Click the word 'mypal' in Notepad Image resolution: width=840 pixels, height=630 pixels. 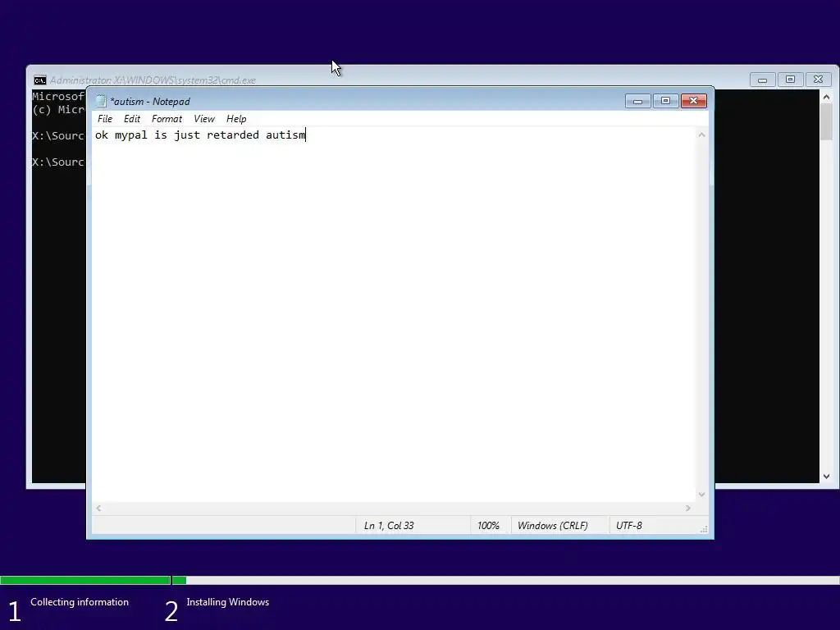[130, 135]
